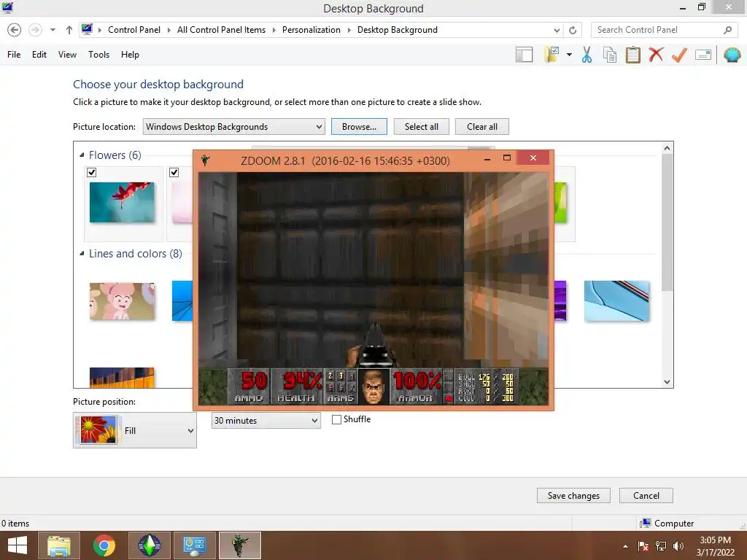Click the Save changes button
The width and height of the screenshot is (747, 560).
click(573, 496)
